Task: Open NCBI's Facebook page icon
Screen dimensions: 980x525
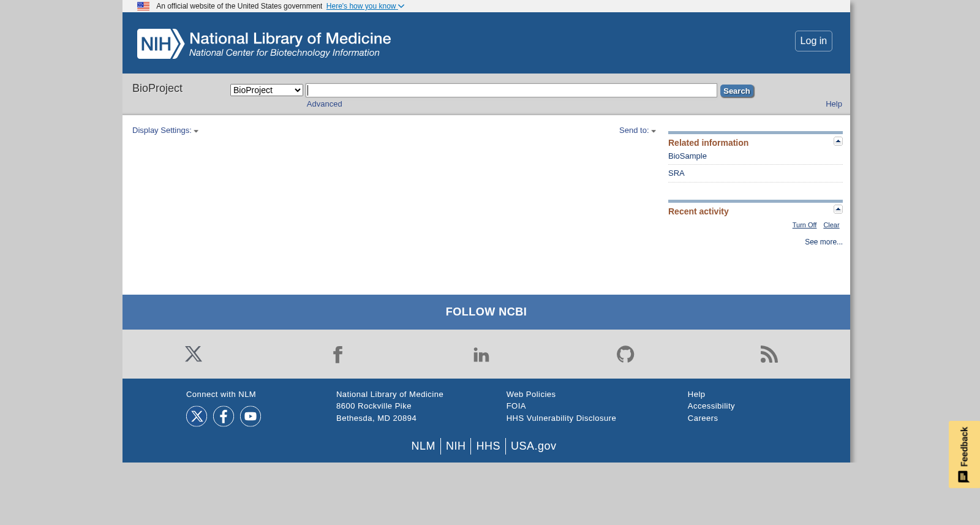Action: 337,354
